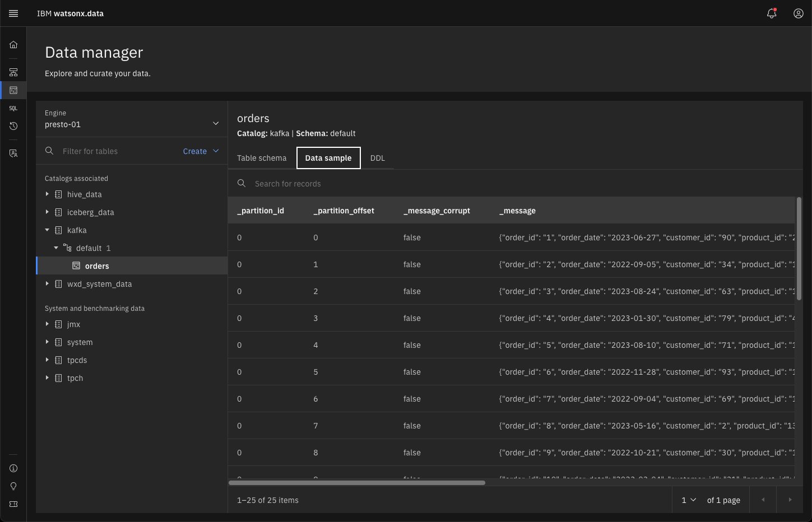
Task: Expand the jmx catalog
Action: tap(47, 324)
